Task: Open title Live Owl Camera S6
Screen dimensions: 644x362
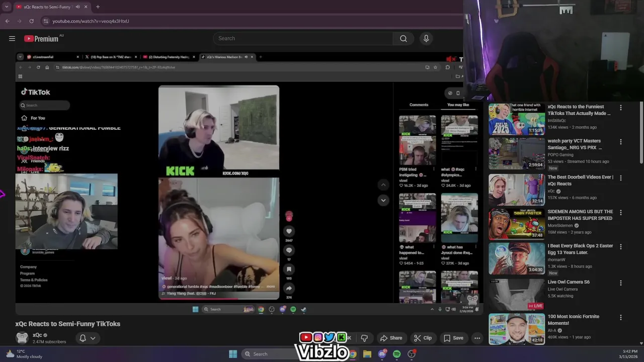Action: 569,282
